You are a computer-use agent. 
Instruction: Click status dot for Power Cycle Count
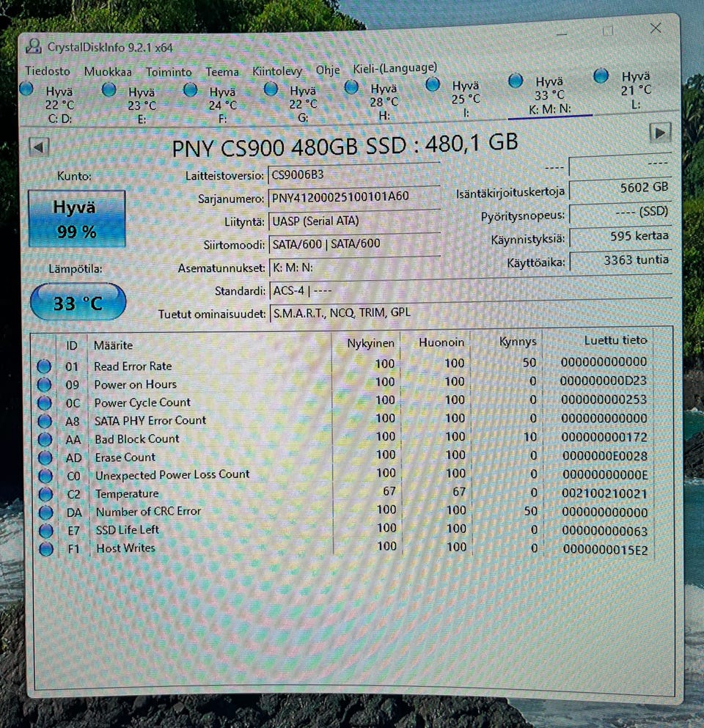[45, 402]
